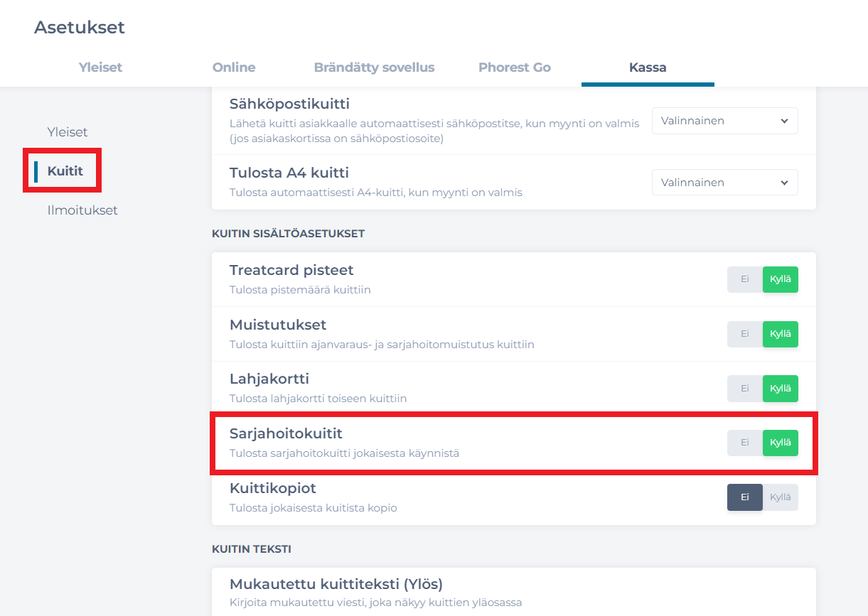The image size is (868, 616).
Task: Click the chevron arrow in A4 kuitti dropdown
Action: pos(784,183)
